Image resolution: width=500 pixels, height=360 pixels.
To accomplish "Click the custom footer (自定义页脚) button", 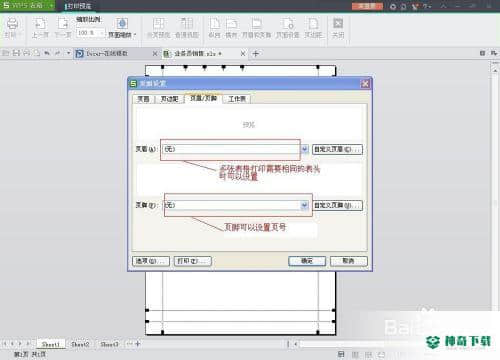I will [x=337, y=205].
